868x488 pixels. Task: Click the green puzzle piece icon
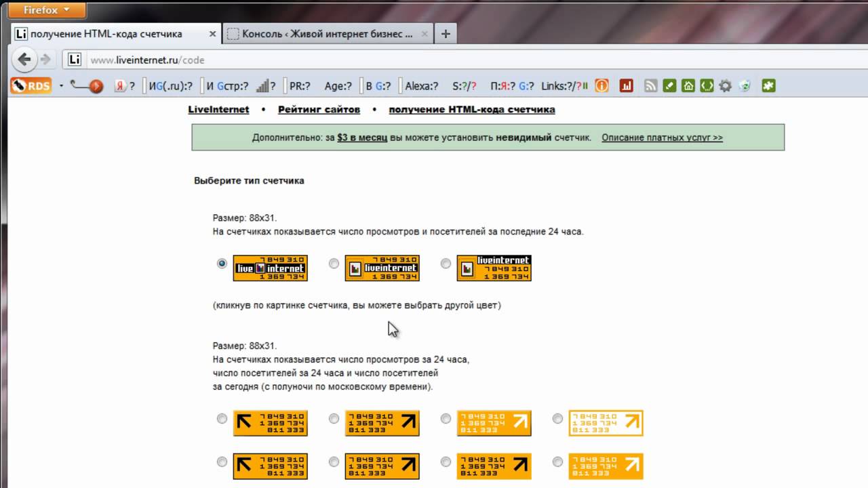769,85
